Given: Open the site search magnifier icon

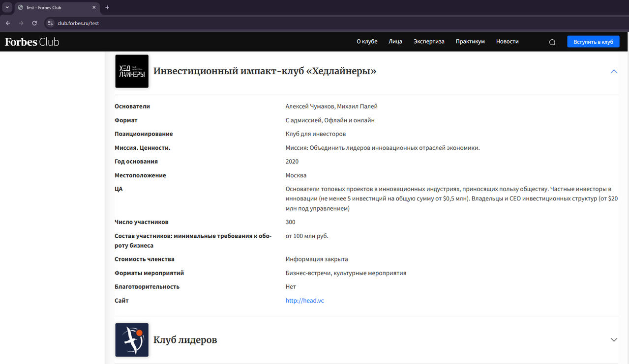Looking at the screenshot, I should pyautogui.click(x=552, y=42).
